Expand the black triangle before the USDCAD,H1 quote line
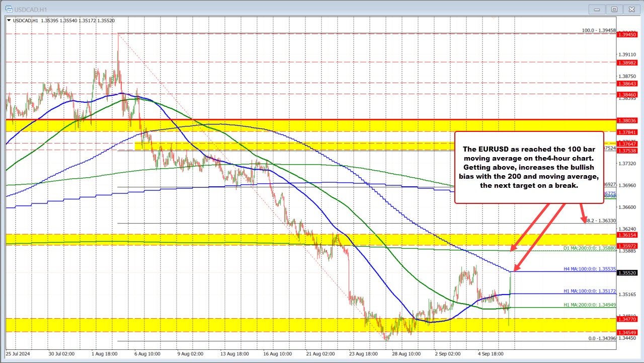The height and width of the screenshot is (363, 644). tap(9, 21)
